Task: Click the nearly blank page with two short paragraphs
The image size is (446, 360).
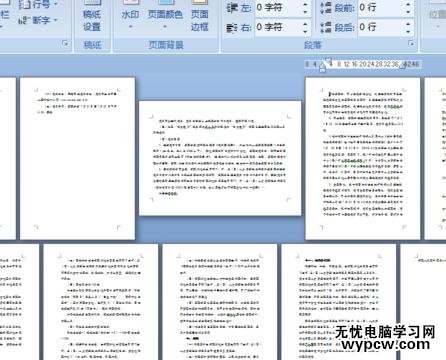Action: (78, 158)
